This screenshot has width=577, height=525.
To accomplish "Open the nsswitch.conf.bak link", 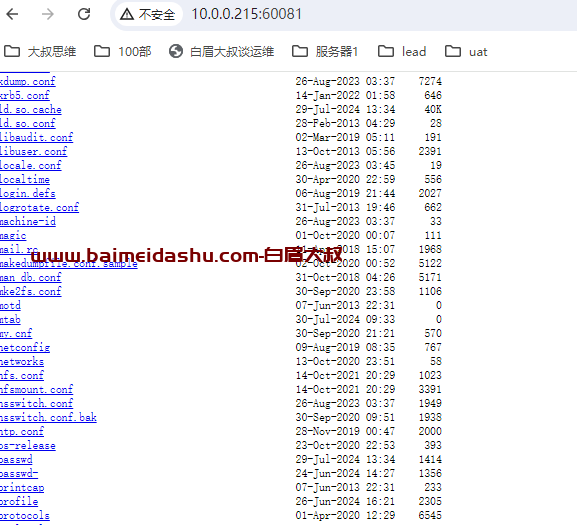I will click(x=48, y=418).
